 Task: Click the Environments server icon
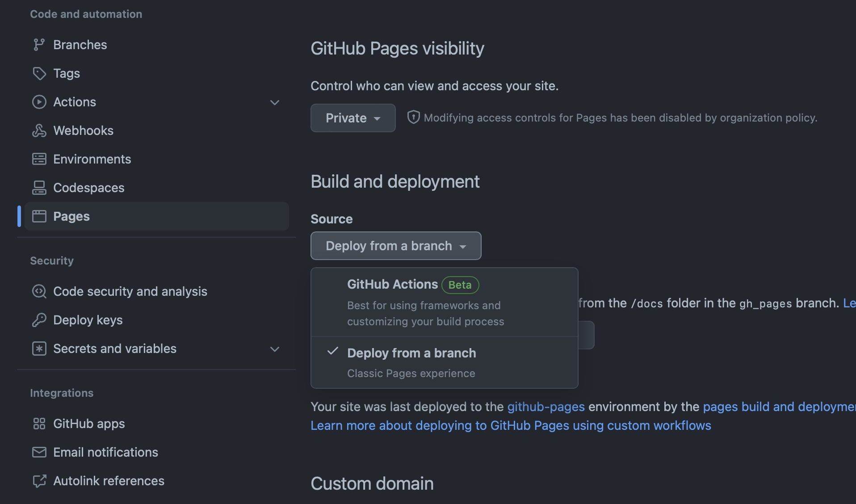tap(39, 159)
